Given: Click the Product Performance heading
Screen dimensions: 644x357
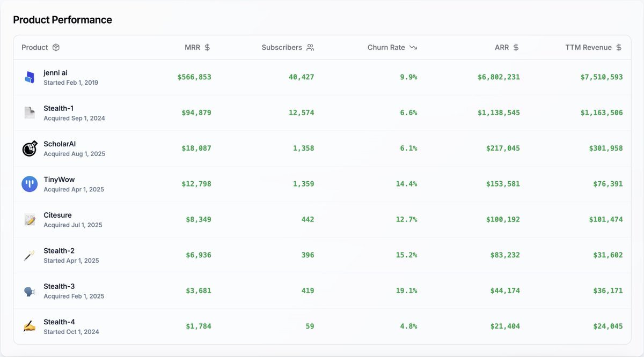Looking at the screenshot, I should point(62,20).
